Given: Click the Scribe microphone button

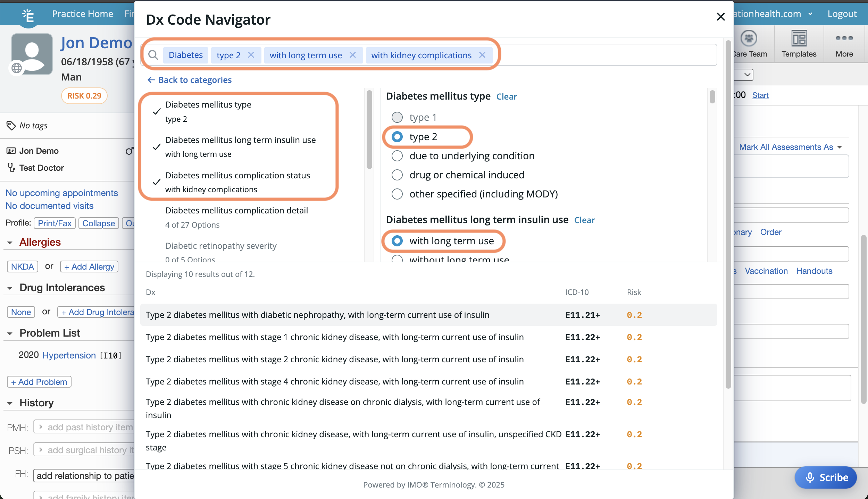Looking at the screenshot, I should pos(825,477).
